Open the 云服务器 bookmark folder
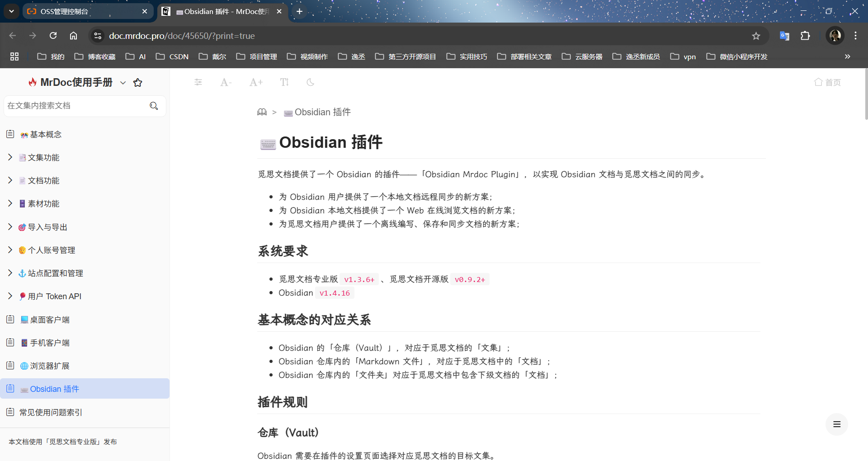The height and width of the screenshot is (461, 868). point(582,56)
